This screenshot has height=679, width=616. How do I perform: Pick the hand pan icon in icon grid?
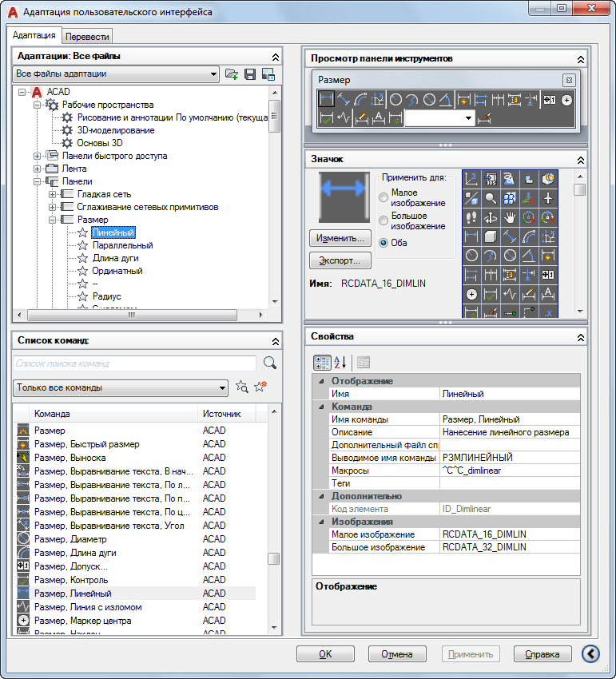[x=510, y=217]
